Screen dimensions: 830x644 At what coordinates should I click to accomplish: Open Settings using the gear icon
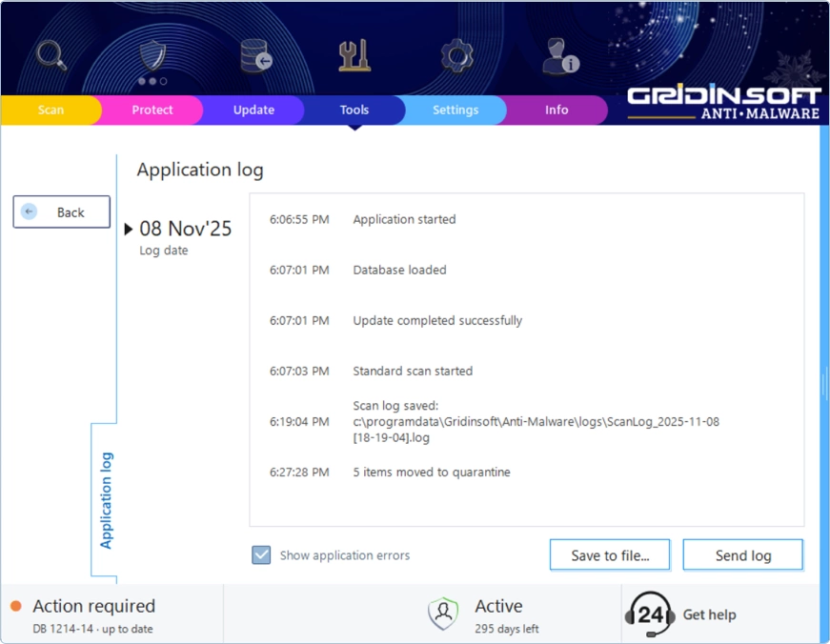click(x=455, y=55)
